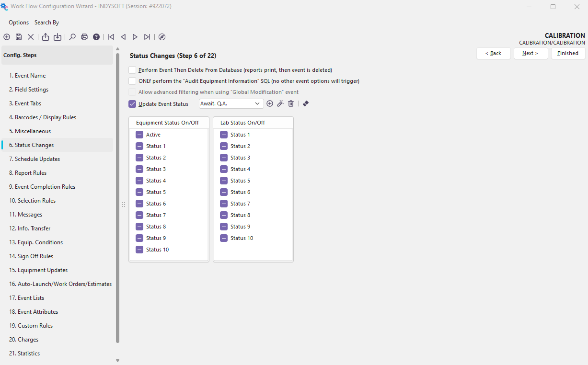Click the import (download arrow) toolbar icon
This screenshot has width=588, height=365.
point(58,37)
